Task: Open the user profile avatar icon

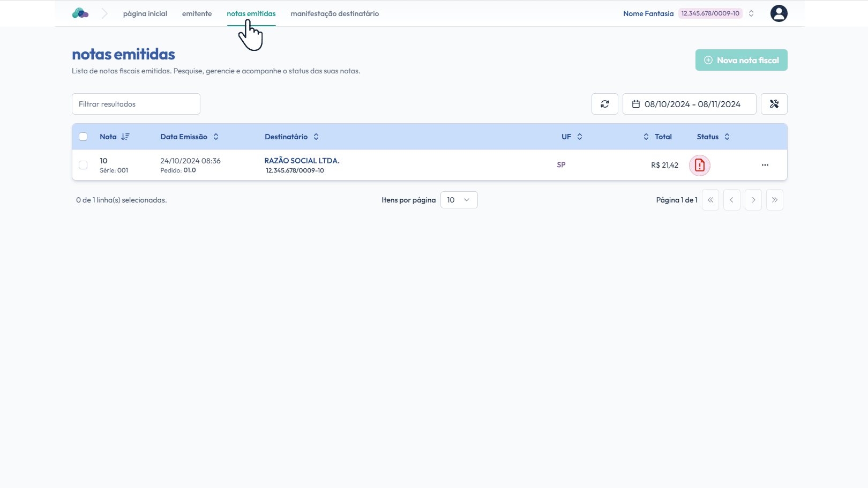Action: click(x=779, y=13)
